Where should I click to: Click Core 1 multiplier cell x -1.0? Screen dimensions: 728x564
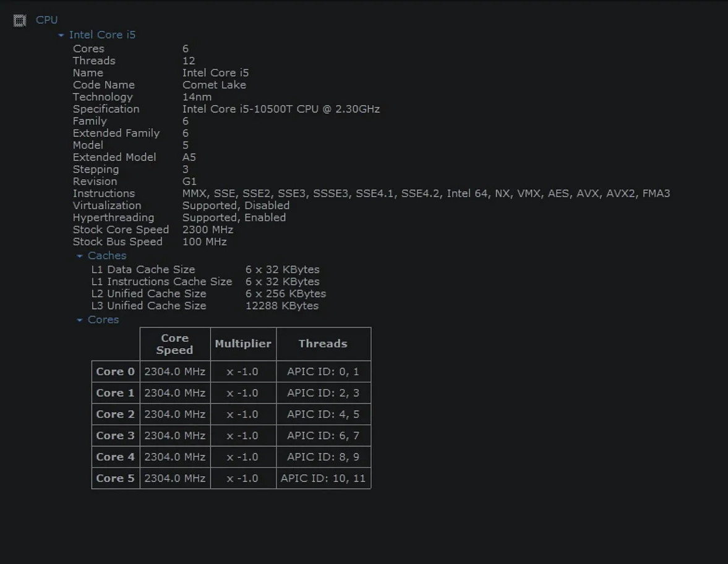point(243,393)
